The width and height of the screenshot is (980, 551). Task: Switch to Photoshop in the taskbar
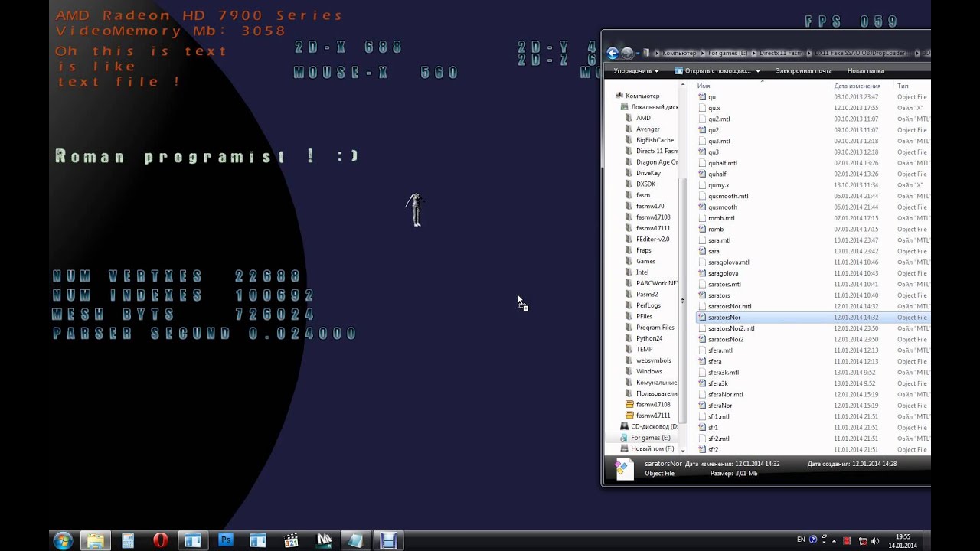(x=225, y=541)
